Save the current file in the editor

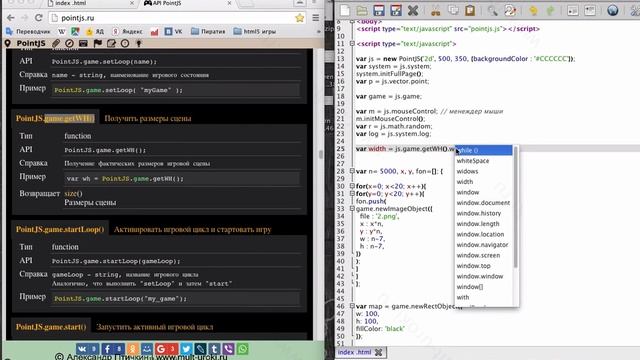(379, 10)
